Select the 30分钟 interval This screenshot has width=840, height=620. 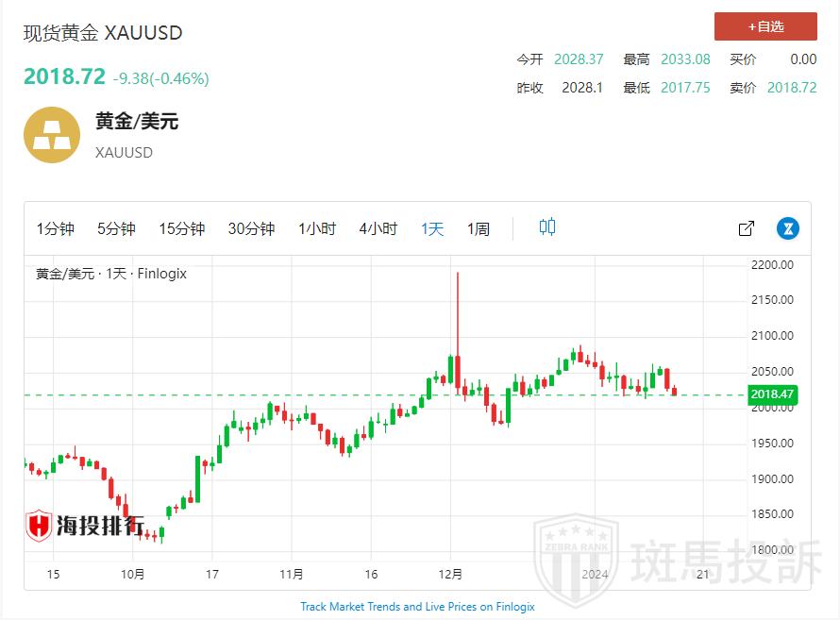[x=251, y=228]
